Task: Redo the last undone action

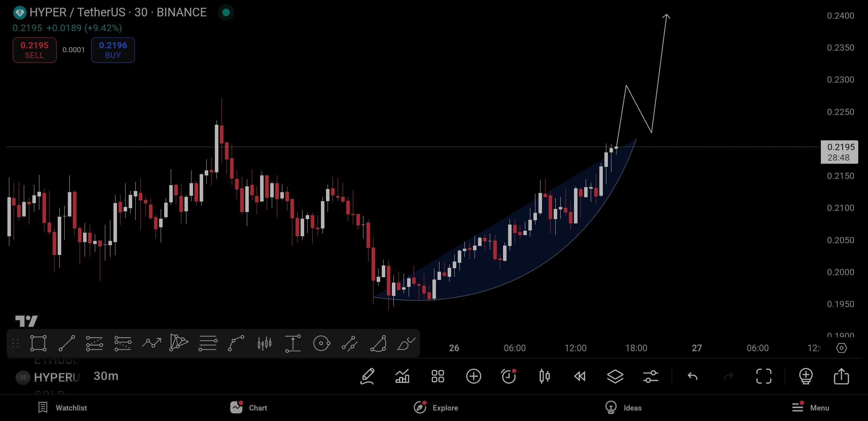Action: 728,377
